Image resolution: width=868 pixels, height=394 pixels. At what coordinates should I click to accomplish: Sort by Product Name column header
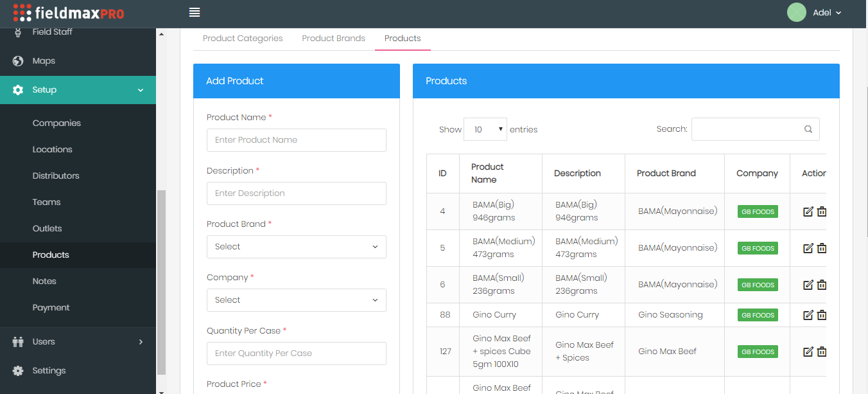[501, 174]
